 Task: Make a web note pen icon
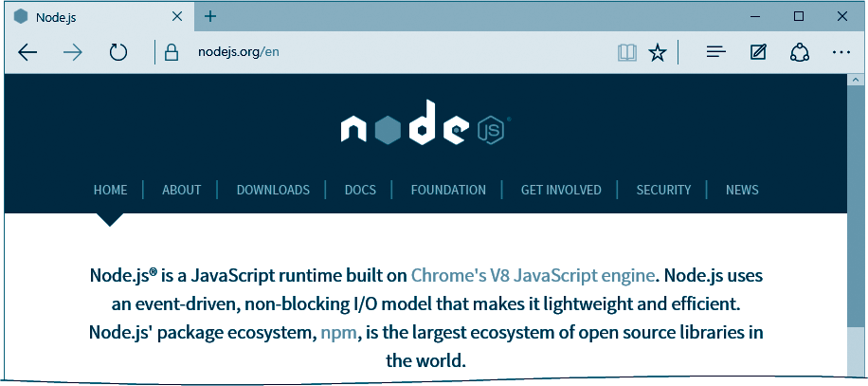pyautogui.click(x=758, y=52)
